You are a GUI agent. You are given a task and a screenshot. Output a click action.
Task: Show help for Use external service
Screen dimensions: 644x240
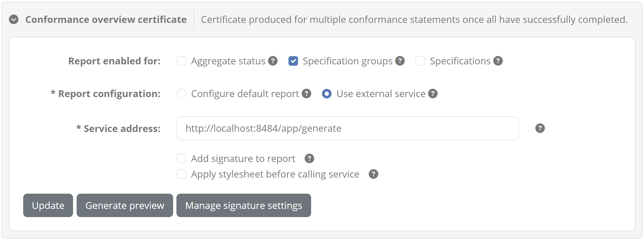[x=433, y=94]
